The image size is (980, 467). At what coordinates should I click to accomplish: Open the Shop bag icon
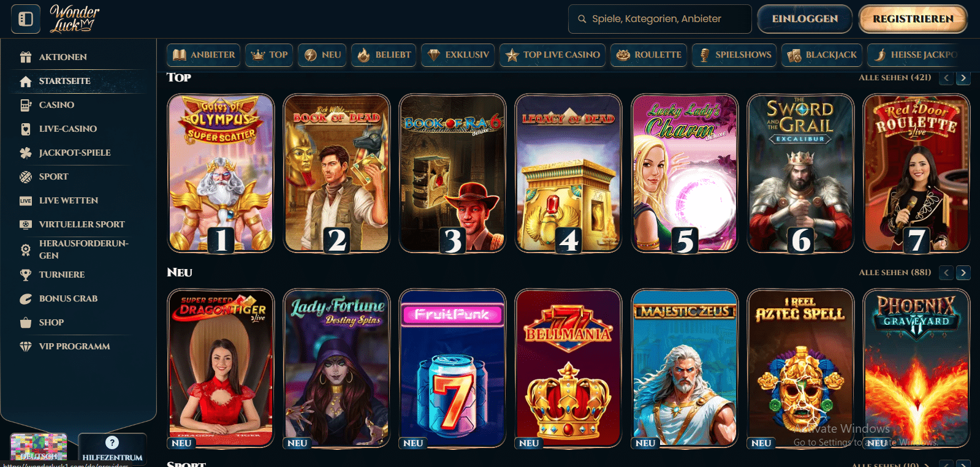[x=26, y=322]
